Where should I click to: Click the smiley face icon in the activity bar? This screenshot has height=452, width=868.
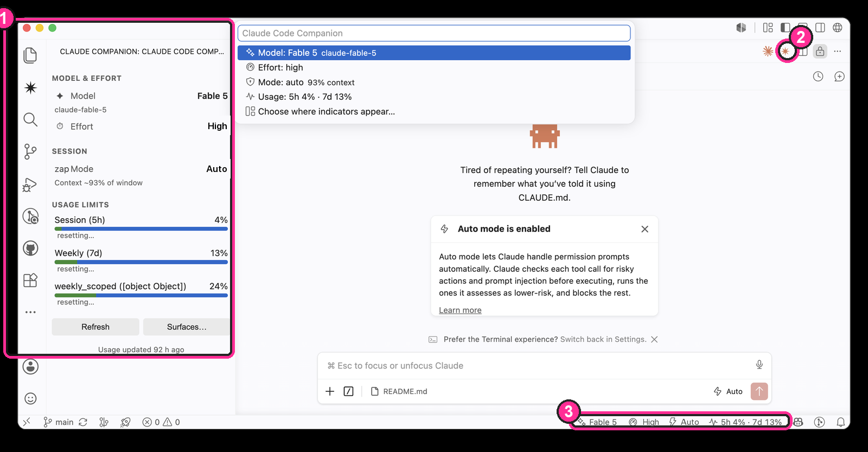[x=30, y=398]
